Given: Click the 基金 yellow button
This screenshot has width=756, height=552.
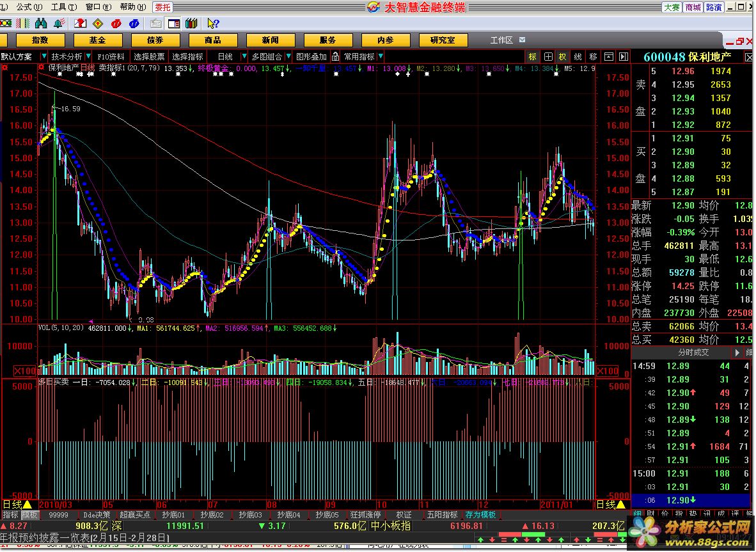Looking at the screenshot, I should click(x=97, y=40).
